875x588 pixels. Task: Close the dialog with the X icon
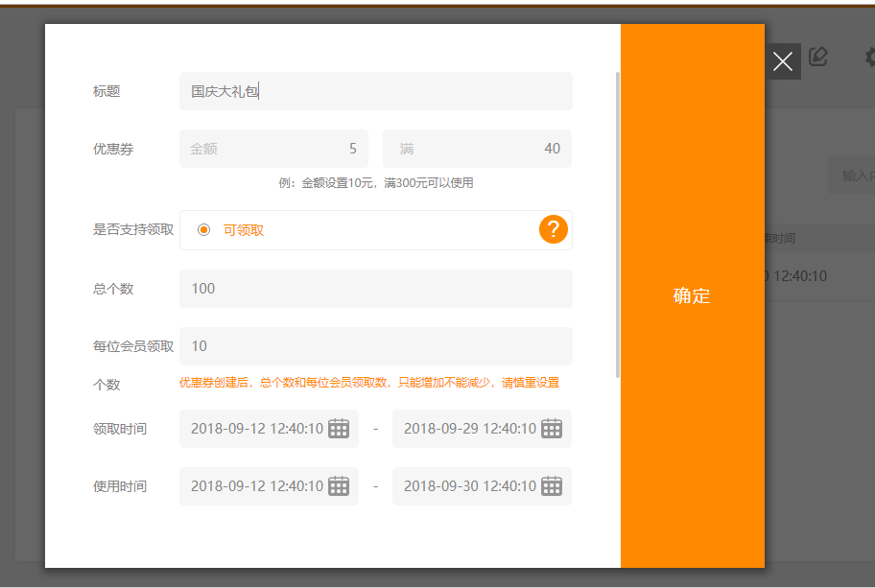coord(783,61)
